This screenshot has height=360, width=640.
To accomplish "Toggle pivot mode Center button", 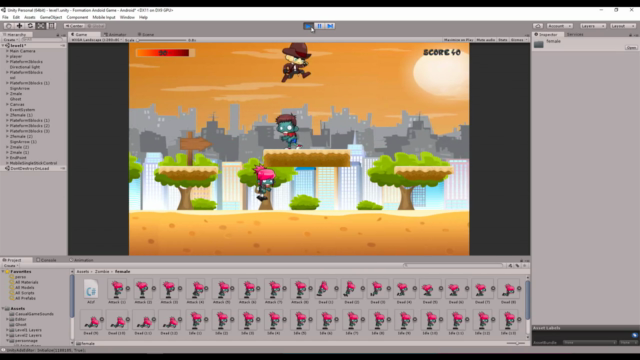I will coord(74,26).
